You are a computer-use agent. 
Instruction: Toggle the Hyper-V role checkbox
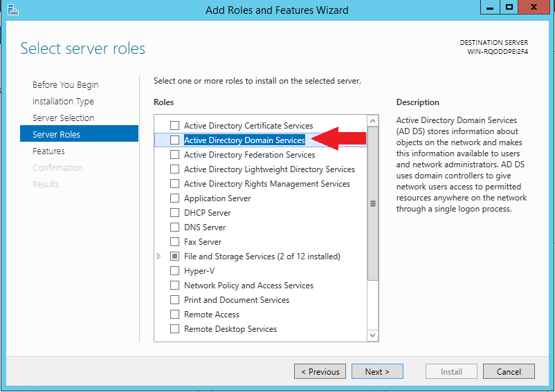(x=174, y=271)
